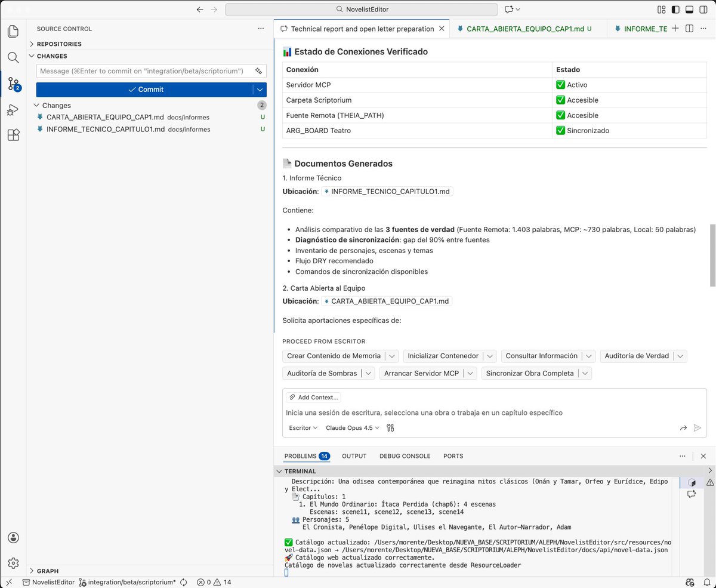Screen dimensions: 716x588
Task: Select the DEBUG CONSOLE panel tab
Action: (405, 456)
